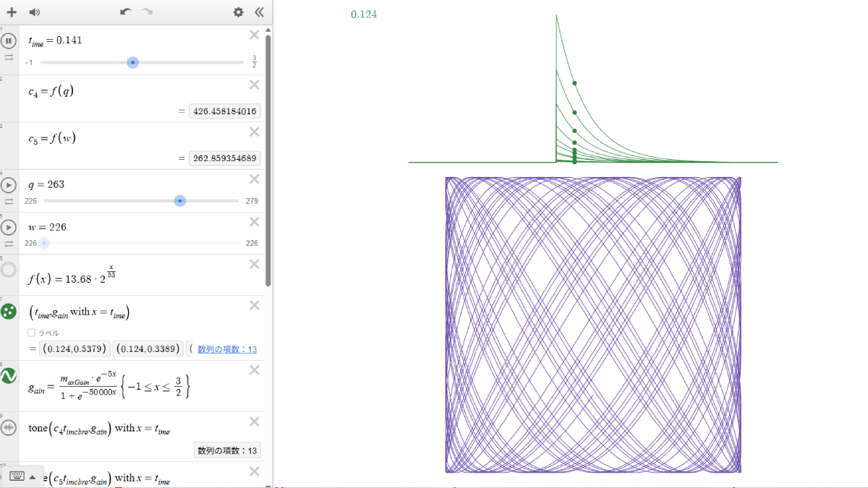
Task: Show the hidden f(x) graph
Action: (x=9, y=270)
